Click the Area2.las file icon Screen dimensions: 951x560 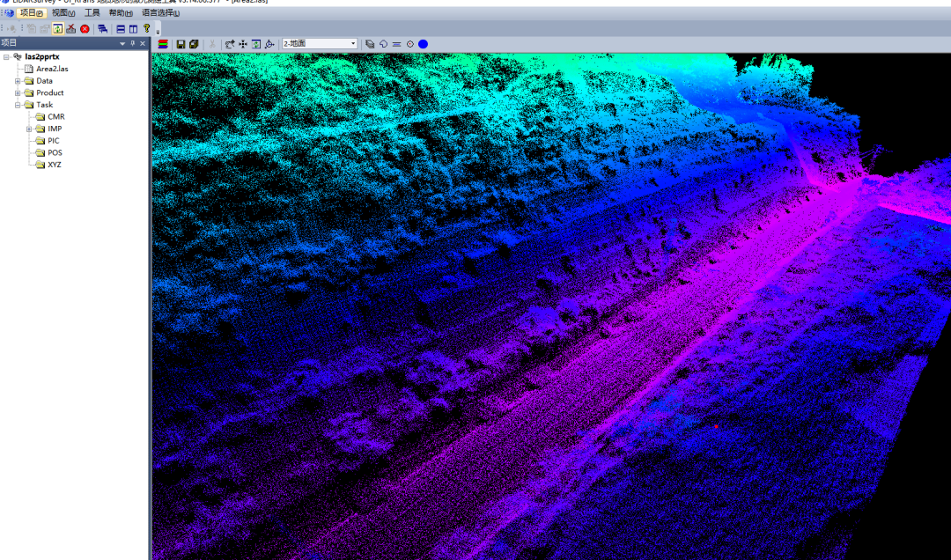point(28,69)
